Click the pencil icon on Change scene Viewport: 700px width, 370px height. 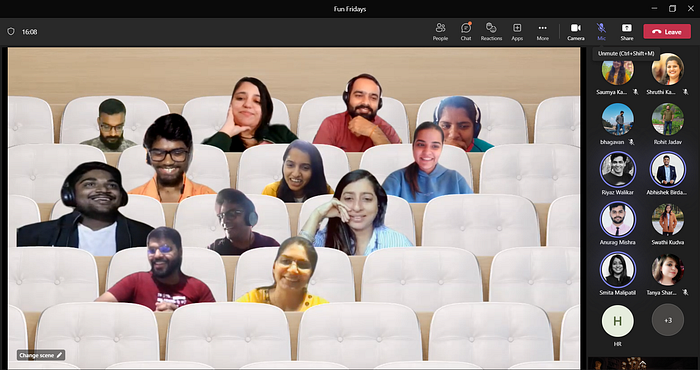(59, 355)
